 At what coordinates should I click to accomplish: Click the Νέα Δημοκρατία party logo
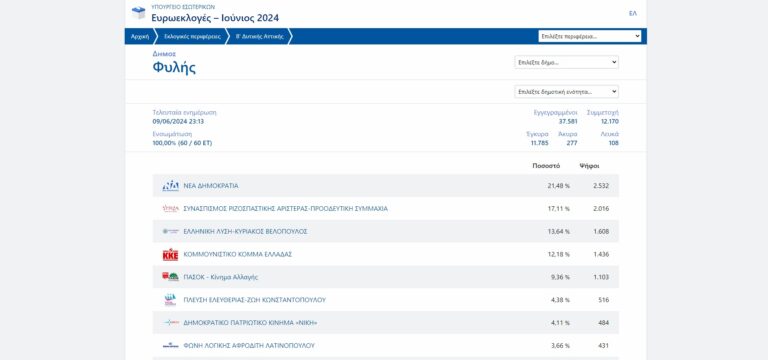(170, 186)
